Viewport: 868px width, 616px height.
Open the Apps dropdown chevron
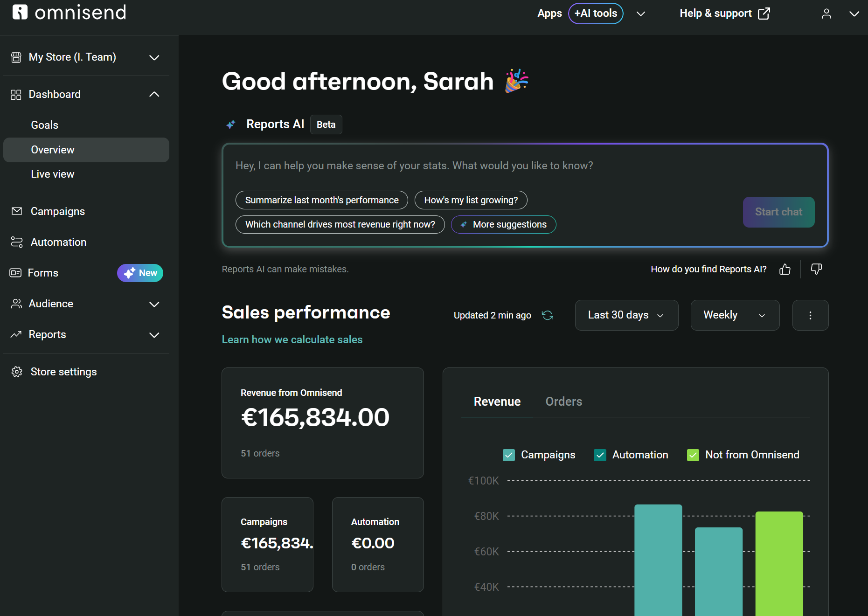coord(641,14)
